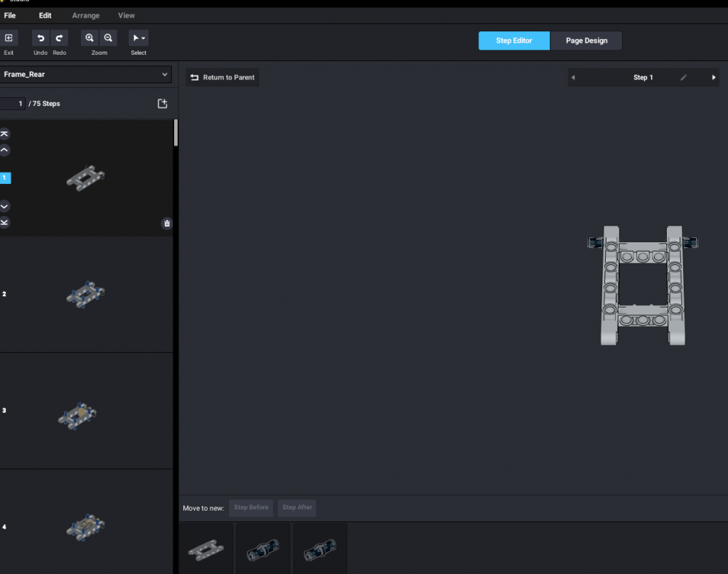Go to previous step arrow
This screenshot has height=574, width=728.
coord(573,77)
